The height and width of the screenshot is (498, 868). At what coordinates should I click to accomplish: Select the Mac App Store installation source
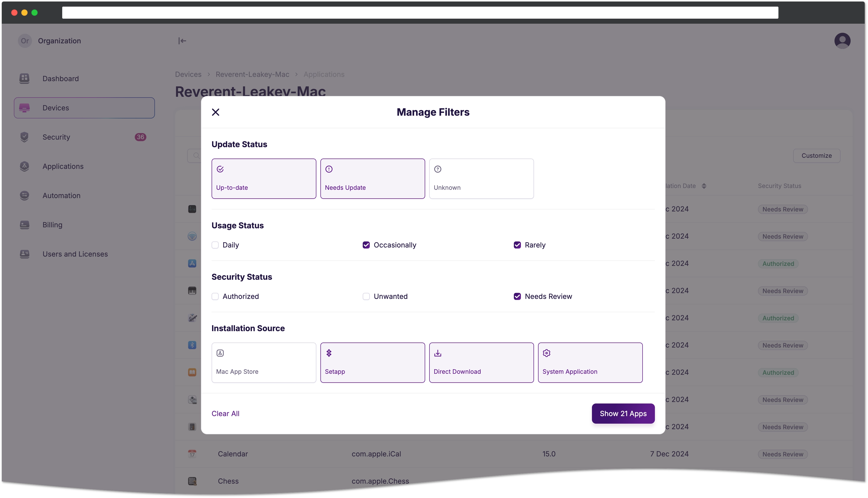pos(263,362)
